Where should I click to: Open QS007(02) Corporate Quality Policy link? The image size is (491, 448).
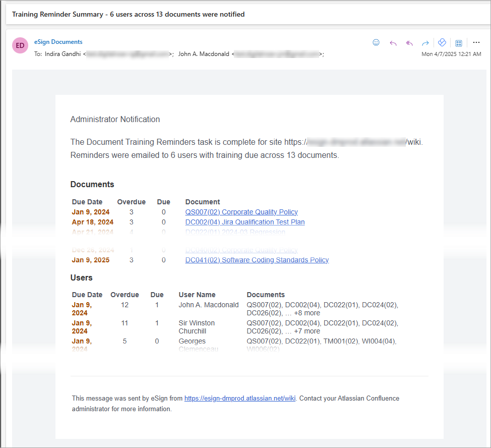point(241,212)
